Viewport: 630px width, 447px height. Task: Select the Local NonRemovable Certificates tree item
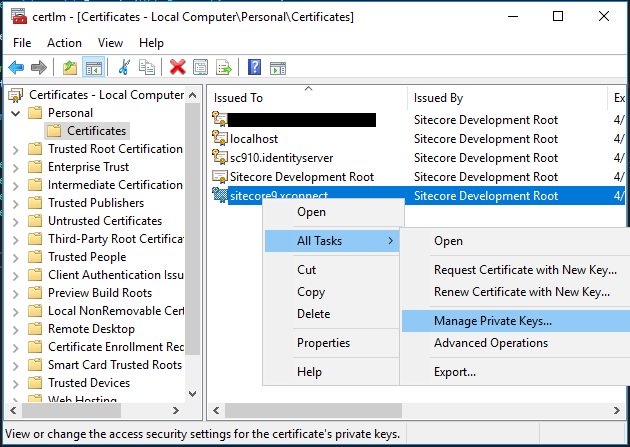pos(116,311)
